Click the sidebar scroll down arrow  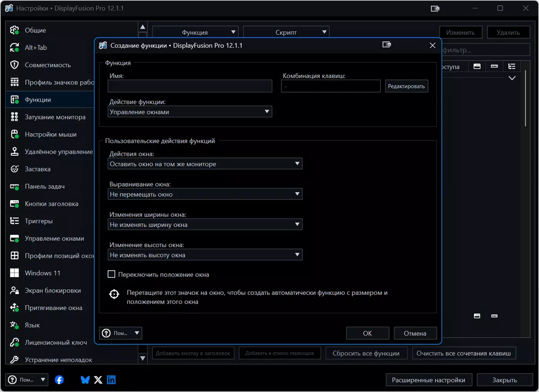coord(143,358)
